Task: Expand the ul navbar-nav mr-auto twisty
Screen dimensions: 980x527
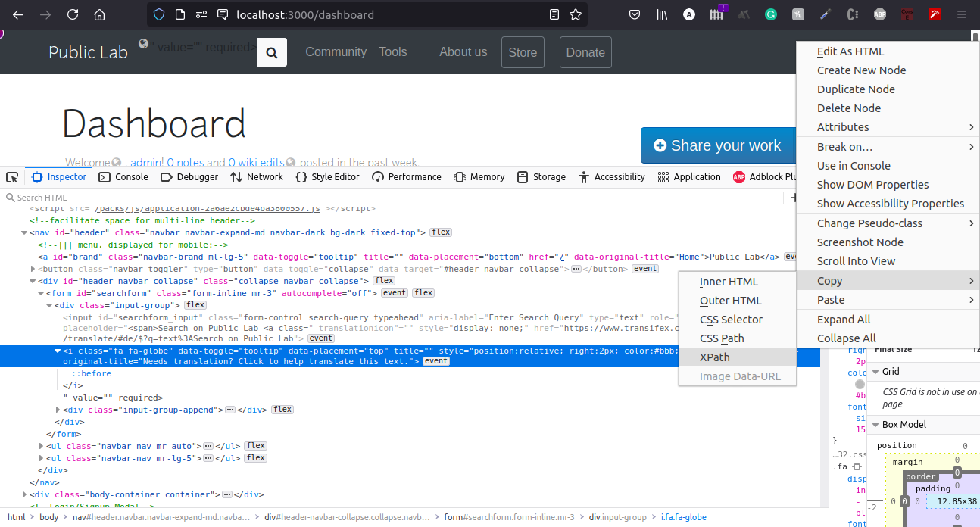Action: pyautogui.click(x=41, y=446)
